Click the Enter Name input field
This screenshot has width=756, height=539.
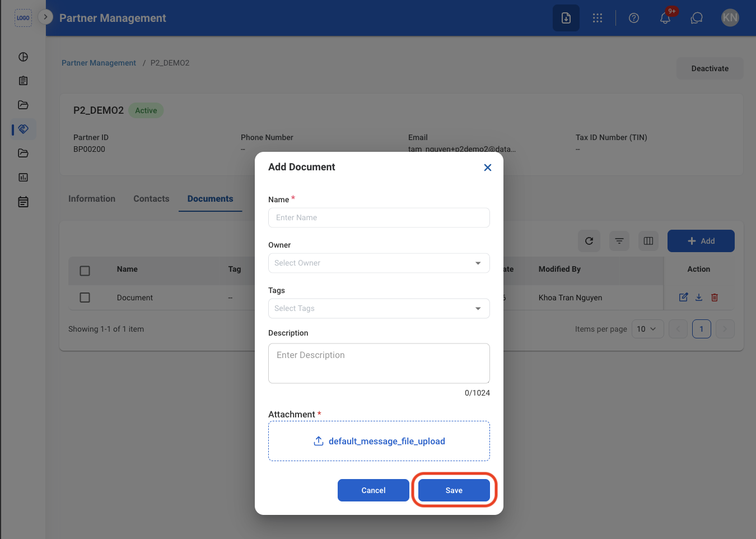tap(379, 217)
